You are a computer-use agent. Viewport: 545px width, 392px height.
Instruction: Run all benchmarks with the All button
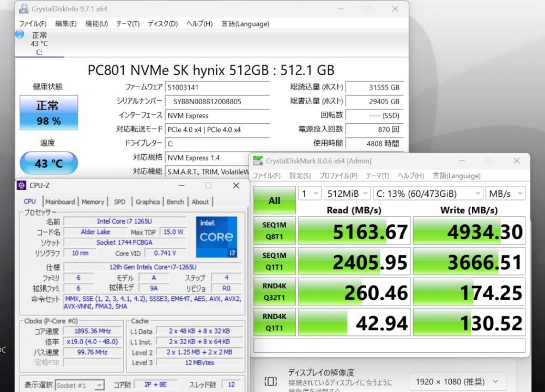tap(275, 200)
